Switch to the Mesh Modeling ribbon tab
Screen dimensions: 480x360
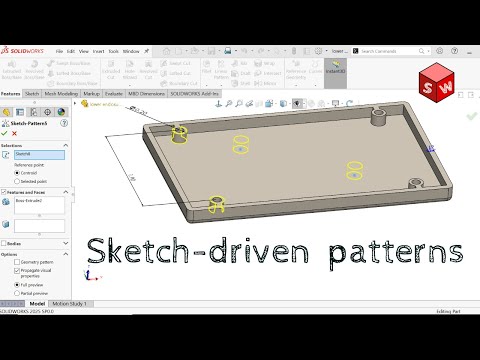pyautogui.click(x=61, y=94)
